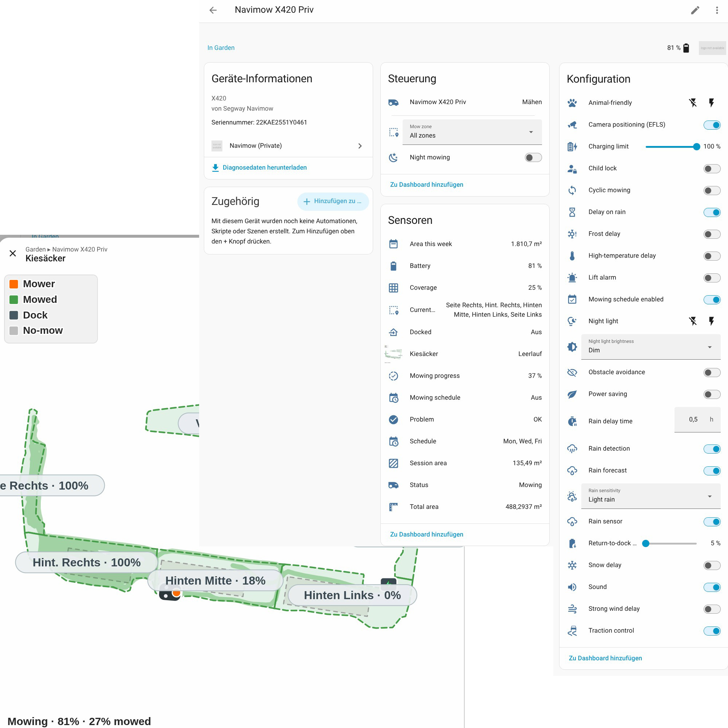Viewport: 728px width, 728px height.
Task: Click the orange Mower legend swatch
Action: [x=14, y=284]
